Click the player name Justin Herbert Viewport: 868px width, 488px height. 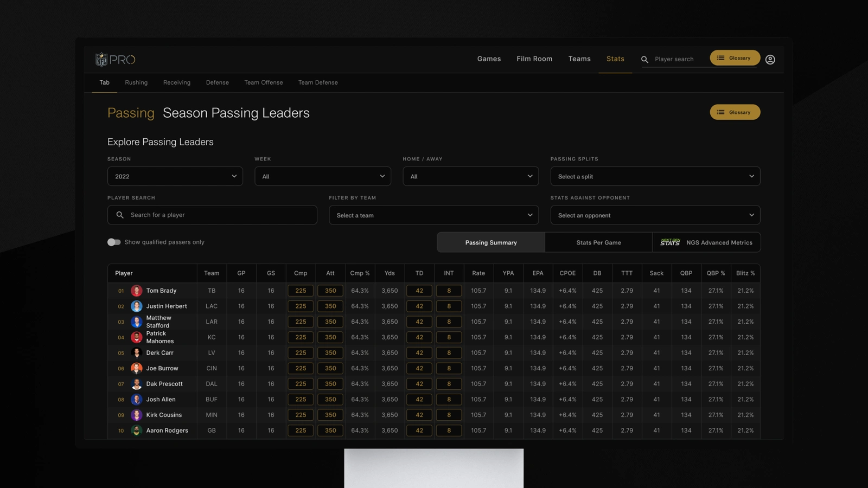pos(167,306)
